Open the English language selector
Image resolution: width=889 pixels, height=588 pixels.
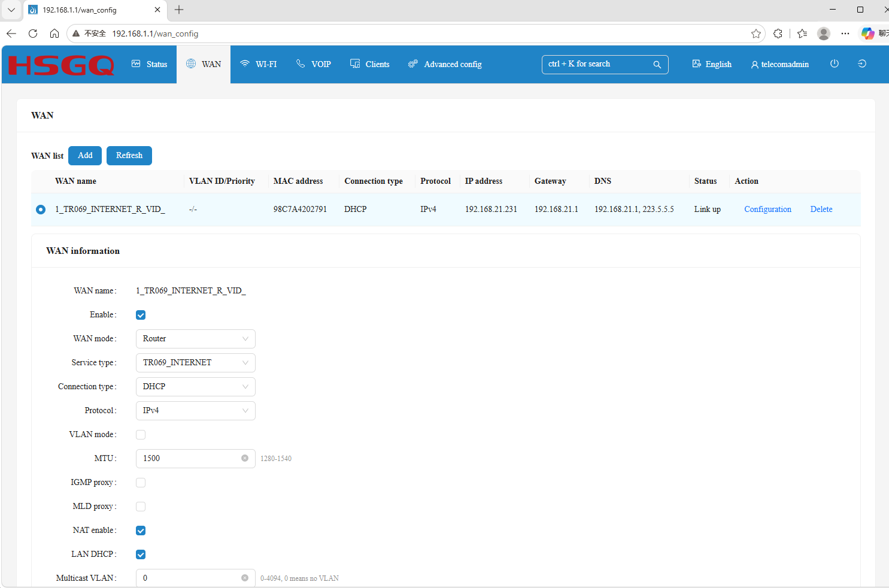click(x=712, y=64)
